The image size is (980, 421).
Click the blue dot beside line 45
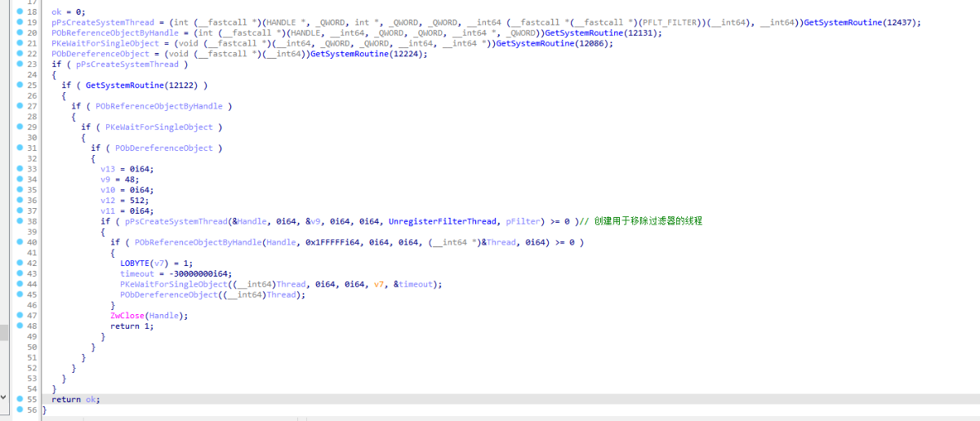pyautogui.click(x=20, y=295)
